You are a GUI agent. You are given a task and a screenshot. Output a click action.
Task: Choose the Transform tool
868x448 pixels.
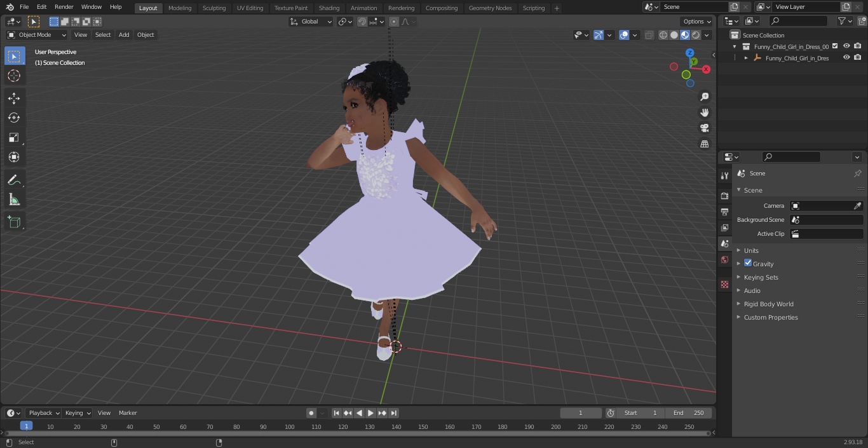pyautogui.click(x=14, y=157)
